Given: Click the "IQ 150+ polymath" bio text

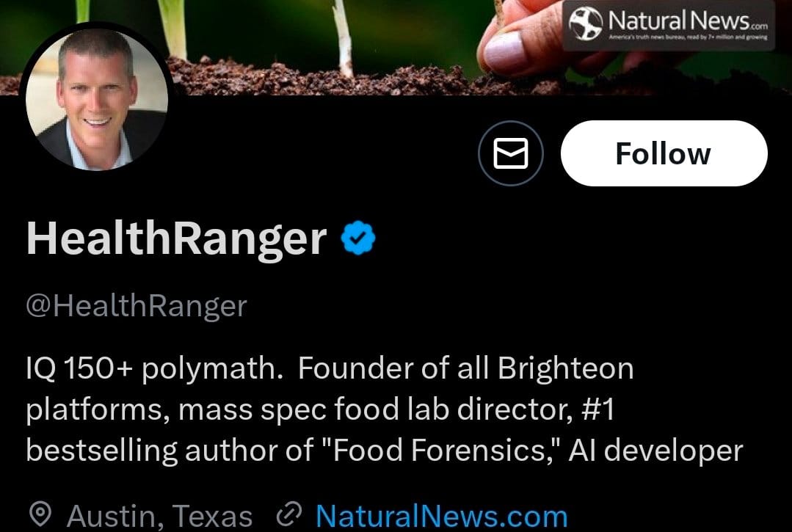Looking at the screenshot, I should point(154,368).
